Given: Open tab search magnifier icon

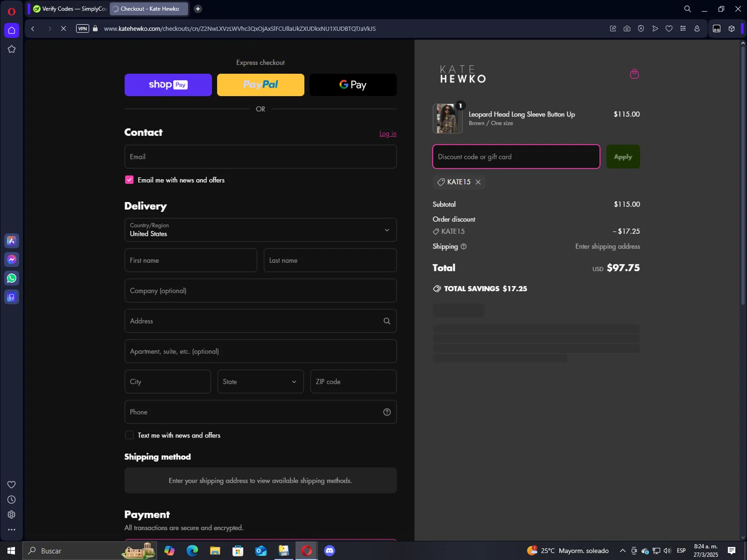Looking at the screenshot, I should pos(687,9).
